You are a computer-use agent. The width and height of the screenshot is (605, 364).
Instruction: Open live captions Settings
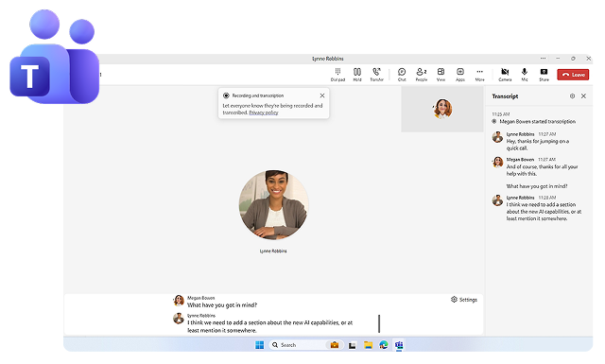464,300
